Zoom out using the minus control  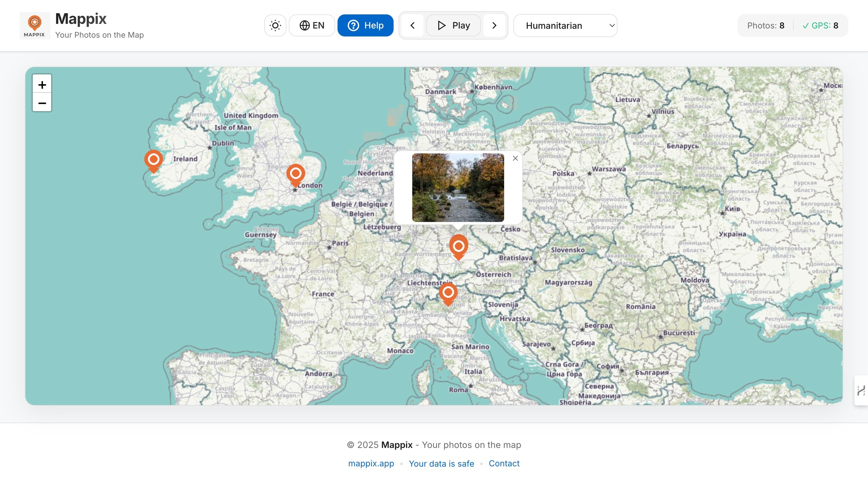pyautogui.click(x=42, y=103)
